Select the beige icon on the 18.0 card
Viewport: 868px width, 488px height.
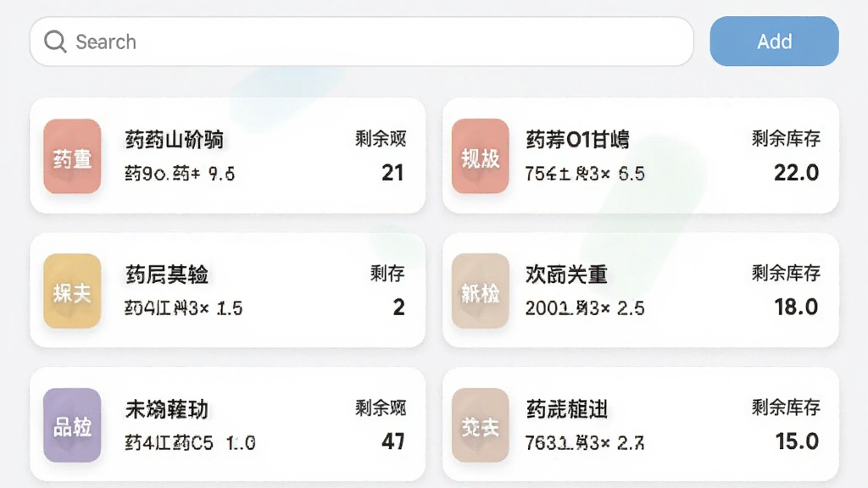pos(480,291)
